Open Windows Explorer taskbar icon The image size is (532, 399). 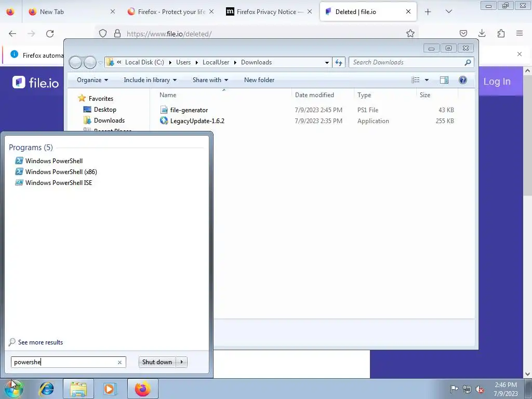(78, 389)
